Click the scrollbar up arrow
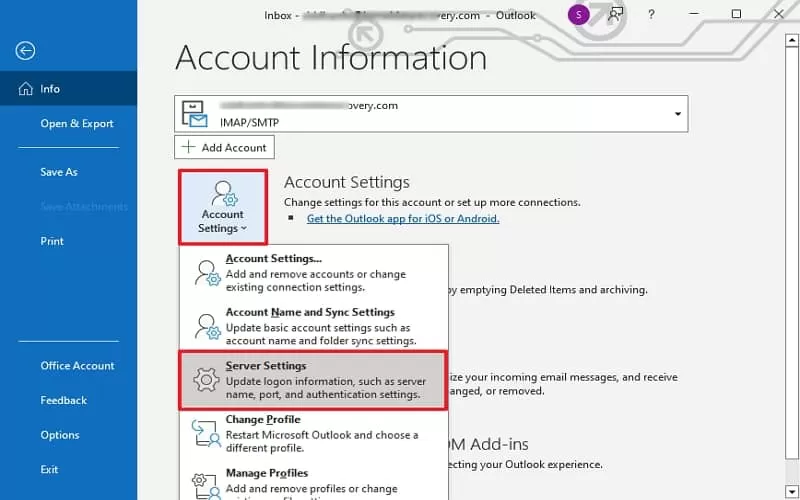 [792, 40]
